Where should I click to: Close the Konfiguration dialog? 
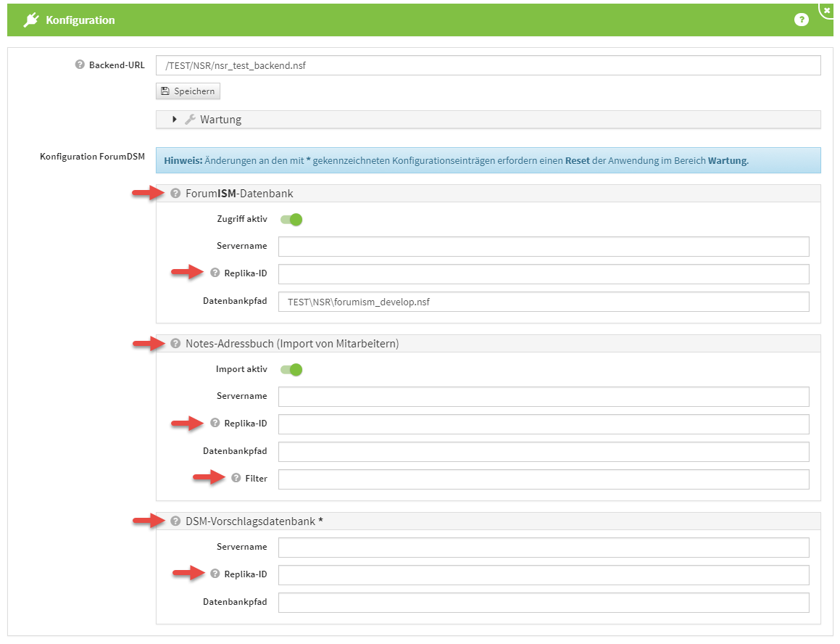[x=827, y=10]
